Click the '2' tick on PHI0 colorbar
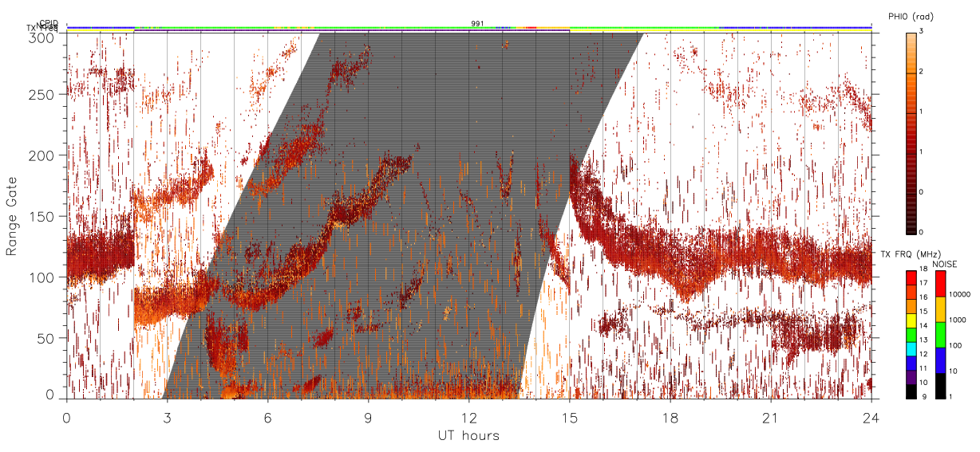The width and height of the screenshot is (980, 452). pyautogui.click(x=923, y=73)
